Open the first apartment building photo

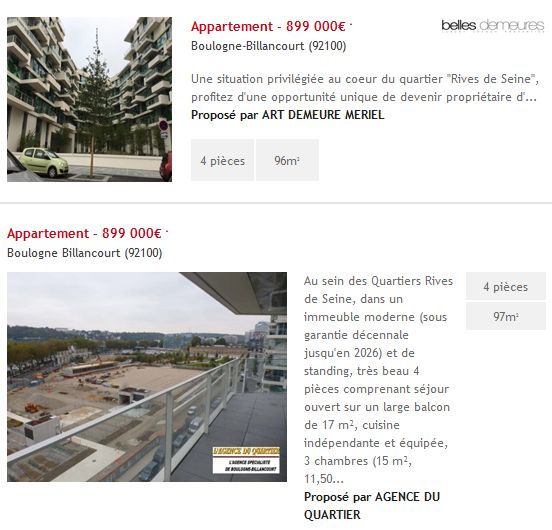click(x=89, y=99)
